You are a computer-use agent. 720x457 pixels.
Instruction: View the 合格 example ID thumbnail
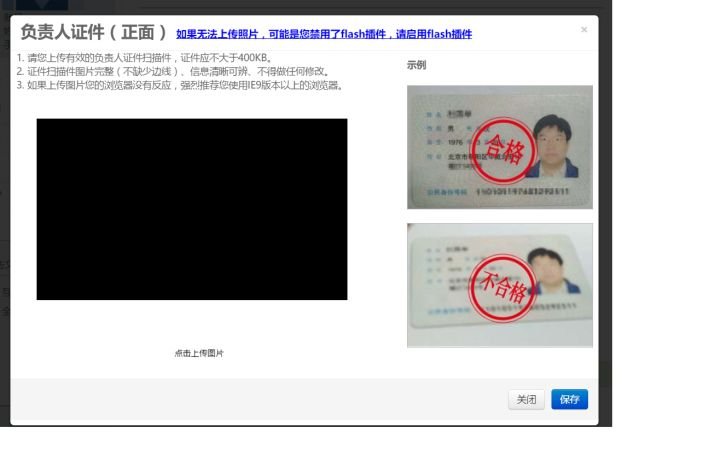pos(500,147)
